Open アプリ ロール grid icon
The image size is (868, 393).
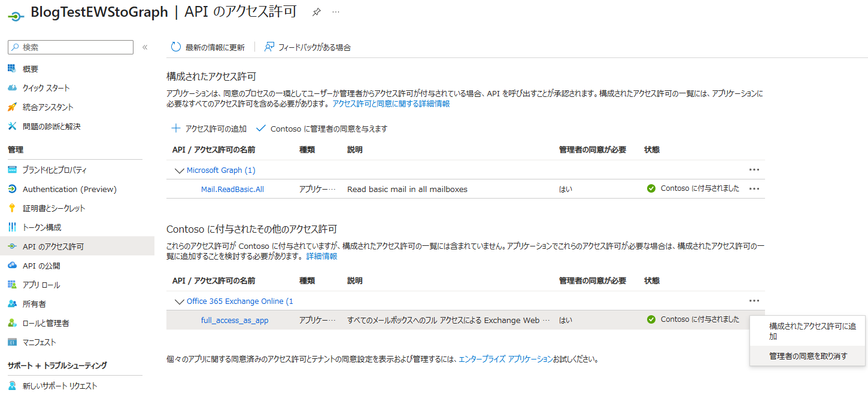(x=12, y=285)
